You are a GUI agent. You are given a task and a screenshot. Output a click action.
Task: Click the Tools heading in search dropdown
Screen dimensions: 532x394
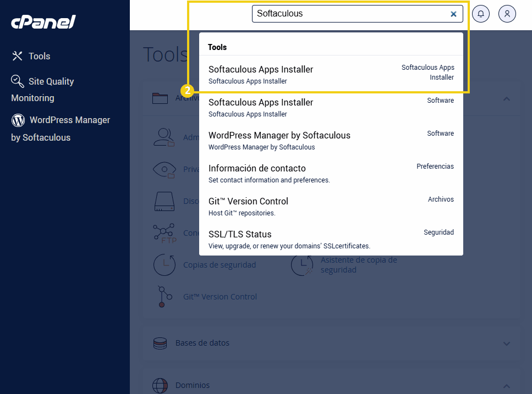217,47
